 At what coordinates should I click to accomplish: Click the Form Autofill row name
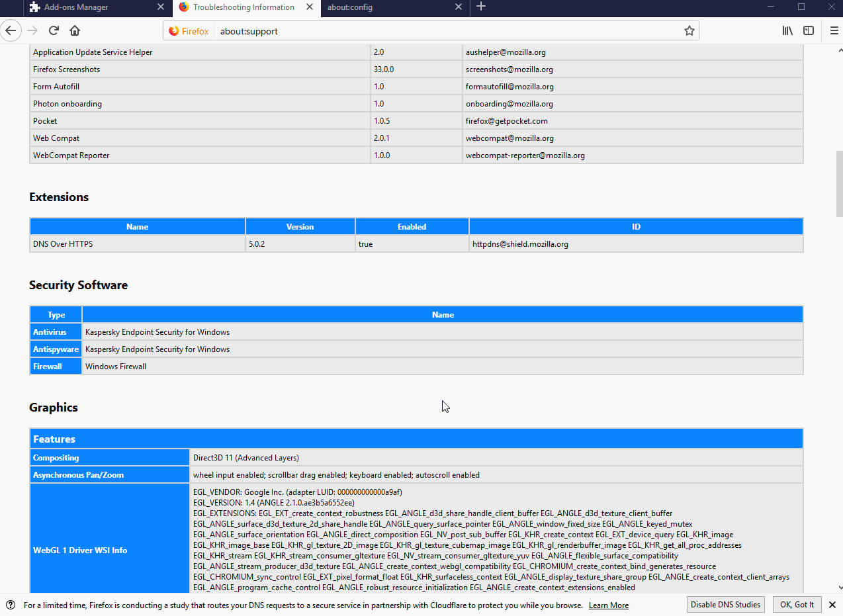click(56, 87)
